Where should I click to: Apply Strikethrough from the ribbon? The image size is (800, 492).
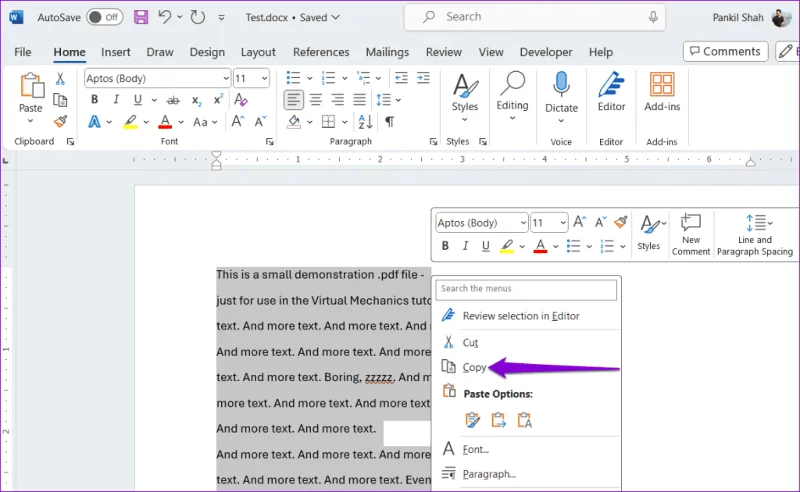173,100
